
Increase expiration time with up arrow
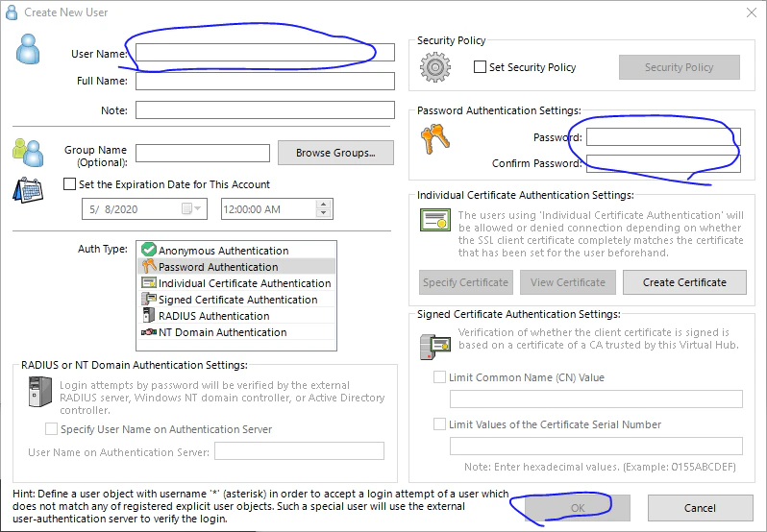pos(323,205)
